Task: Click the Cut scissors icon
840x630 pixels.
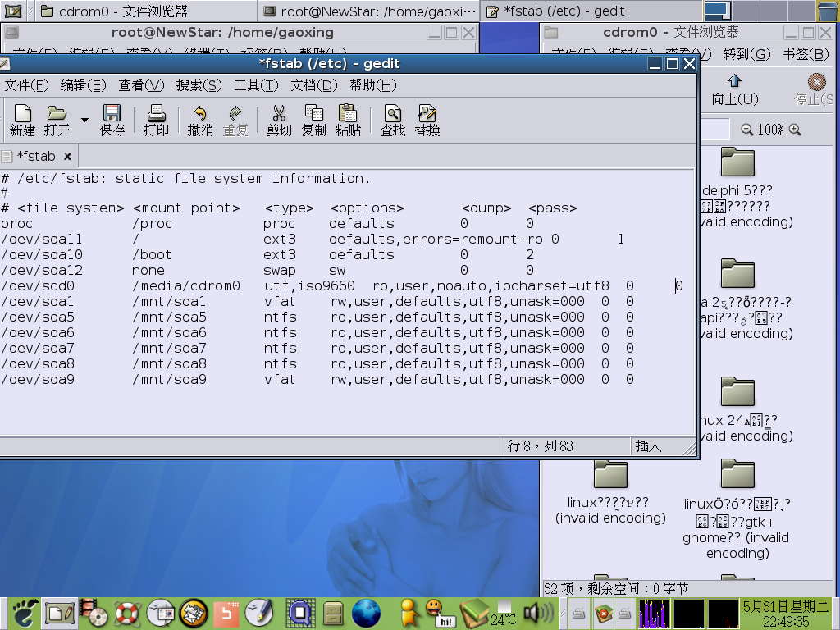Action: pyautogui.click(x=279, y=120)
